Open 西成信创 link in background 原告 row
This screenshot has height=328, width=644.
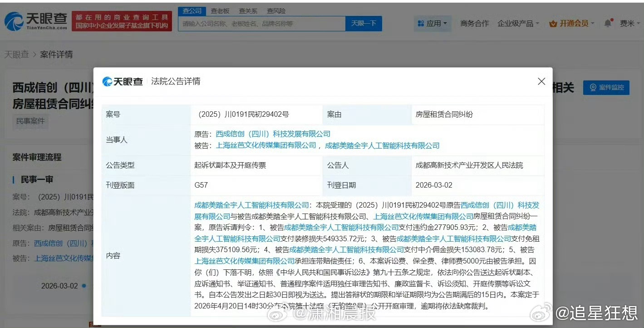coord(64,243)
